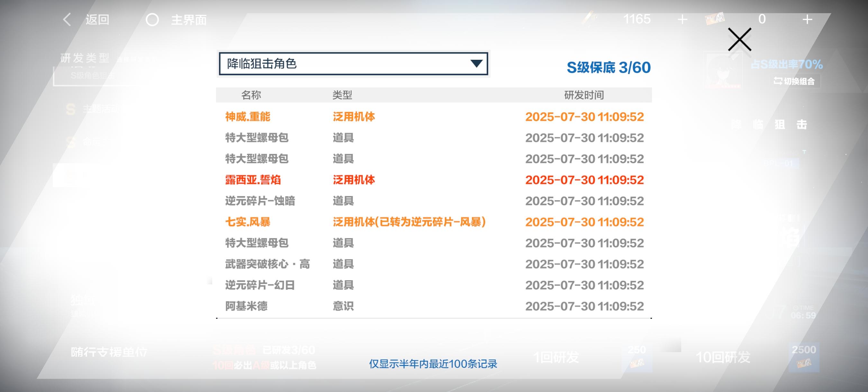
Task: Click the 250 cost ticket badge
Action: tap(637, 357)
